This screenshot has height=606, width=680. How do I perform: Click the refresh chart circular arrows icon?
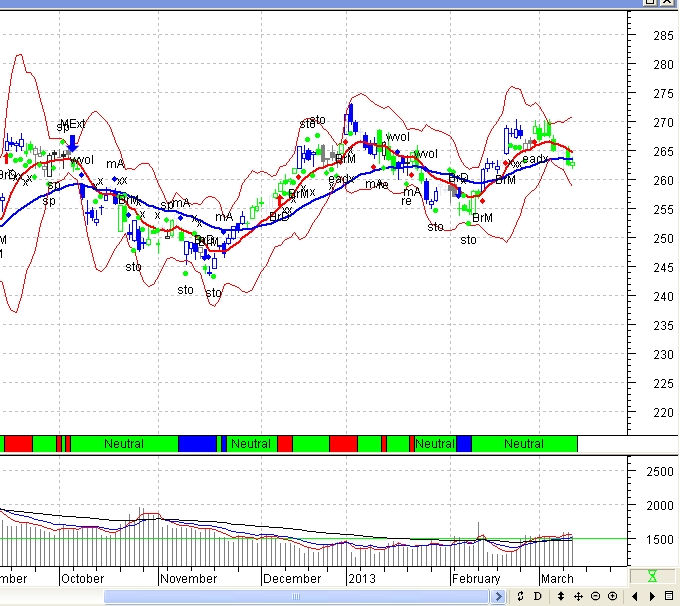[x=521, y=597]
